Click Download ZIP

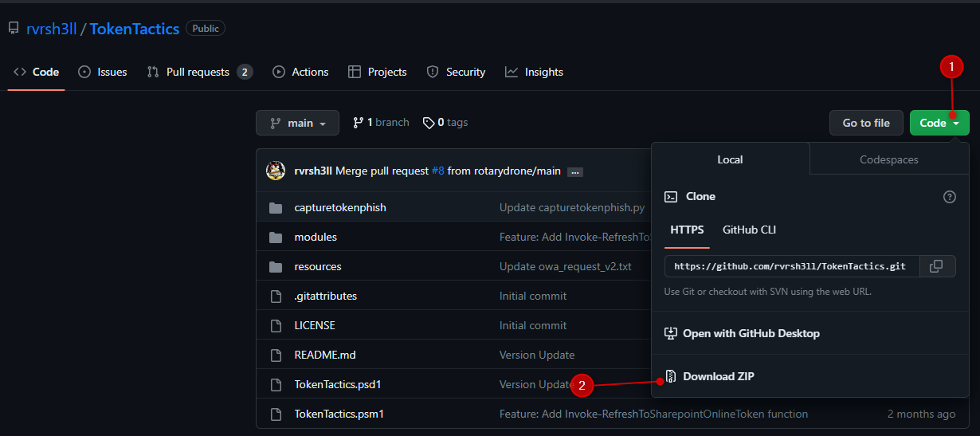point(718,376)
